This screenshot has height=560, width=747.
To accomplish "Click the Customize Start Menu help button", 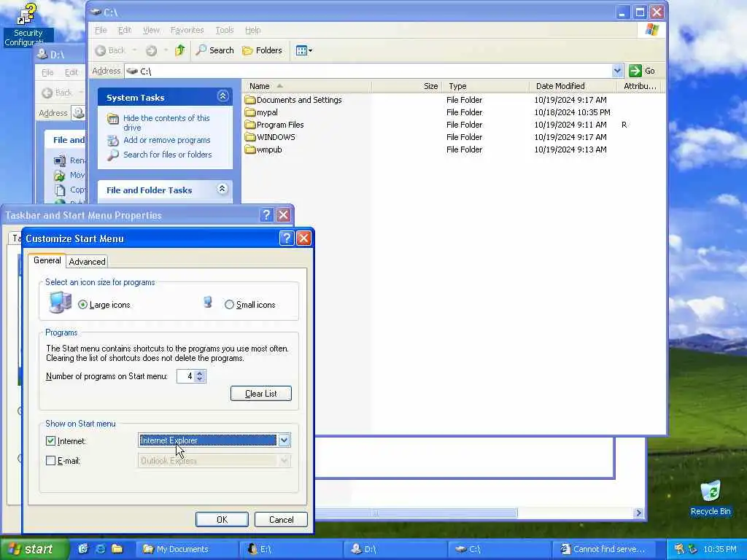I will click(286, 238).
